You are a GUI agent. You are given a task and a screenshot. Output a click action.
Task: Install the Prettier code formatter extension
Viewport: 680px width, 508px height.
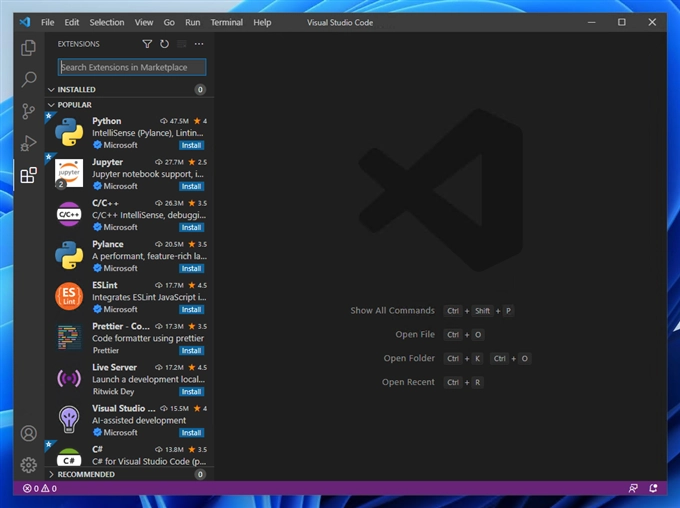click(x=191, y=351)
